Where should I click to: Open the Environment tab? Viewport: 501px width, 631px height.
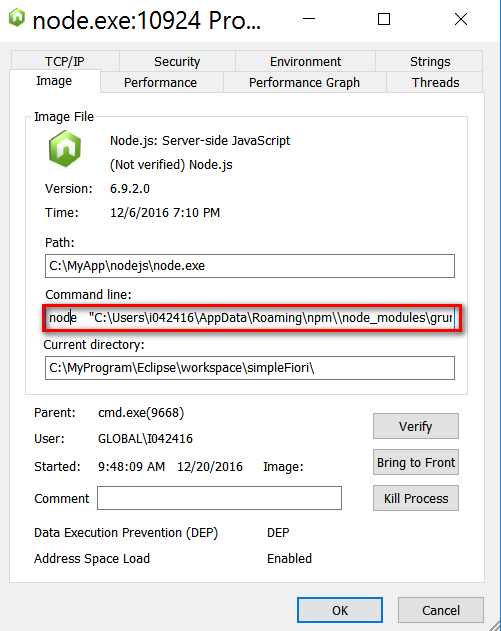click(x=305, y=61)
